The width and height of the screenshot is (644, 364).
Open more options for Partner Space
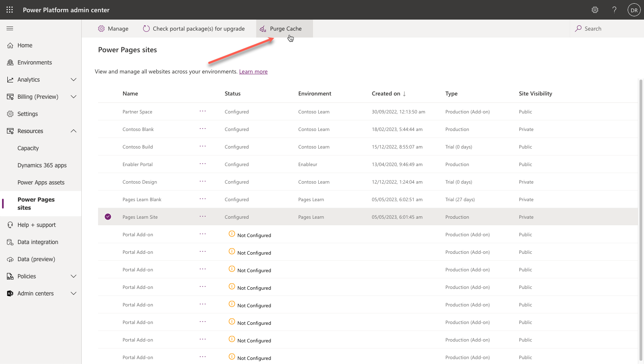[203, 111]
